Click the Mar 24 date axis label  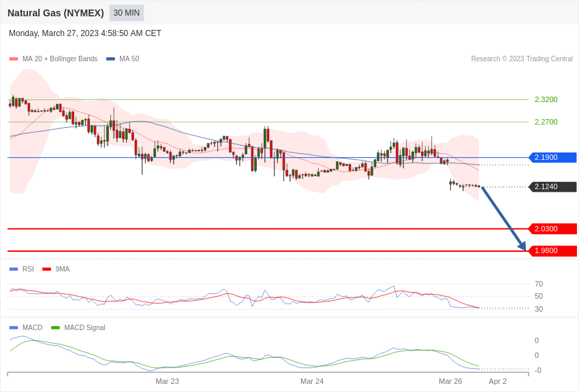(x=312, y=381)
